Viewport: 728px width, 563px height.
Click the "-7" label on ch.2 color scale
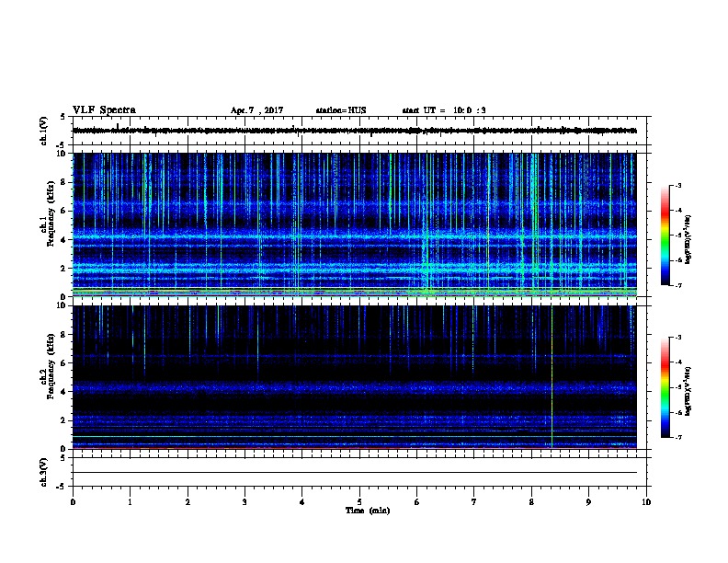[x=678, y=438]
